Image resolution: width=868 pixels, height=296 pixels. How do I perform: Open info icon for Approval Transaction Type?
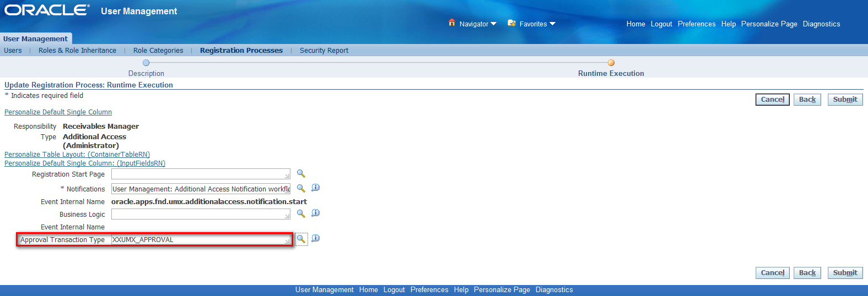coord(315,238)
